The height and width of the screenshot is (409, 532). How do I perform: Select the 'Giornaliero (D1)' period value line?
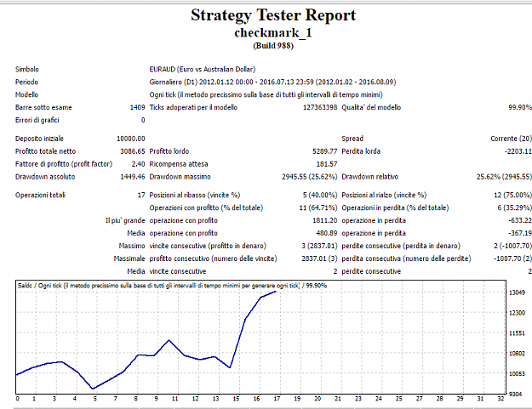(x=272, y=82)
